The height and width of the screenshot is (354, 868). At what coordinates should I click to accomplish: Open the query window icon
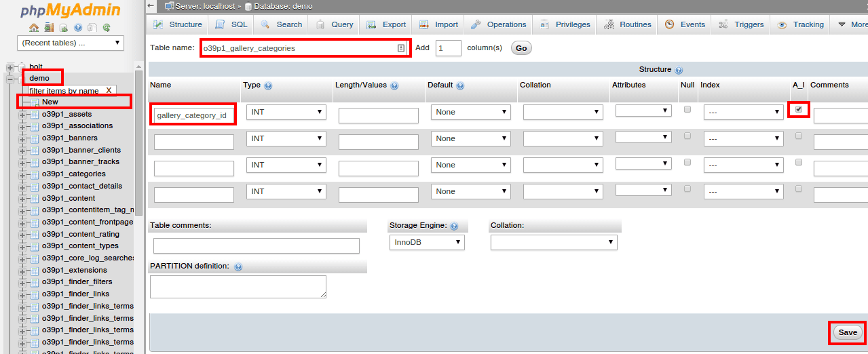(x=63, y=28)
